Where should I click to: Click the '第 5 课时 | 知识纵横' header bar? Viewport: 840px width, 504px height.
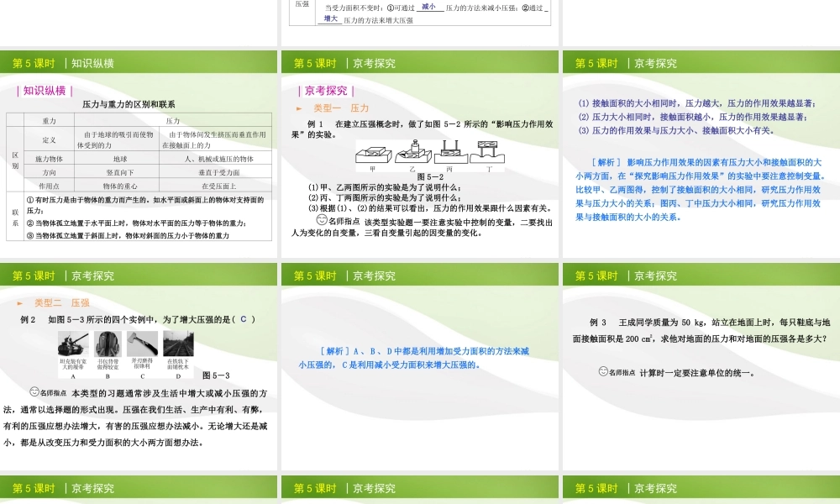139,63
